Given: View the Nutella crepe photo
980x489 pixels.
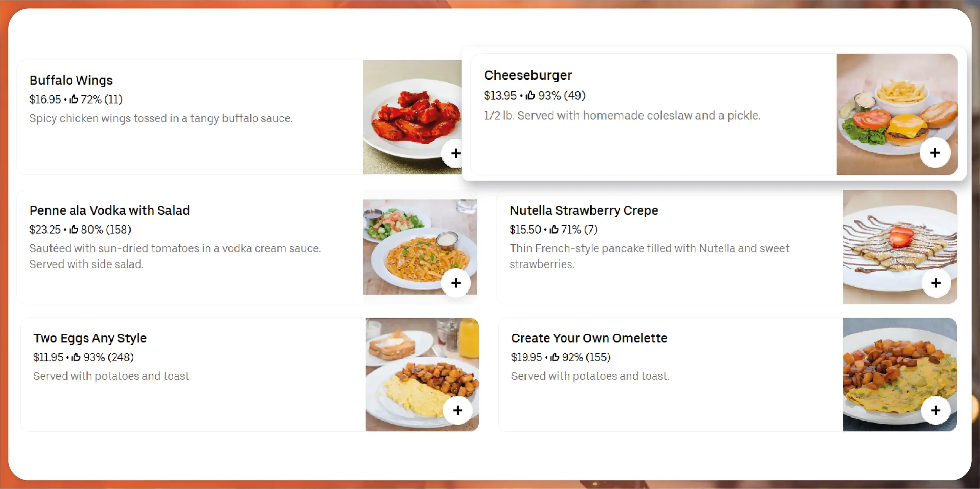Looking at the screenshot, I should [x=899, y=239].
